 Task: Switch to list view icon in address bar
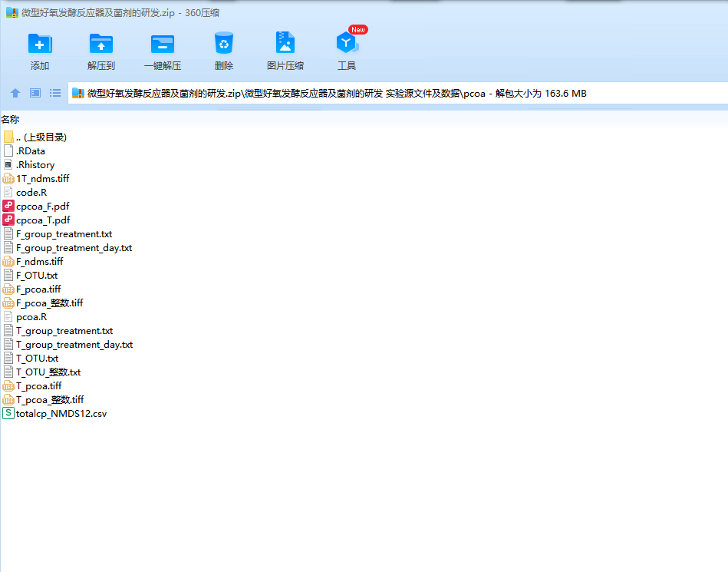tap(55, 93)
